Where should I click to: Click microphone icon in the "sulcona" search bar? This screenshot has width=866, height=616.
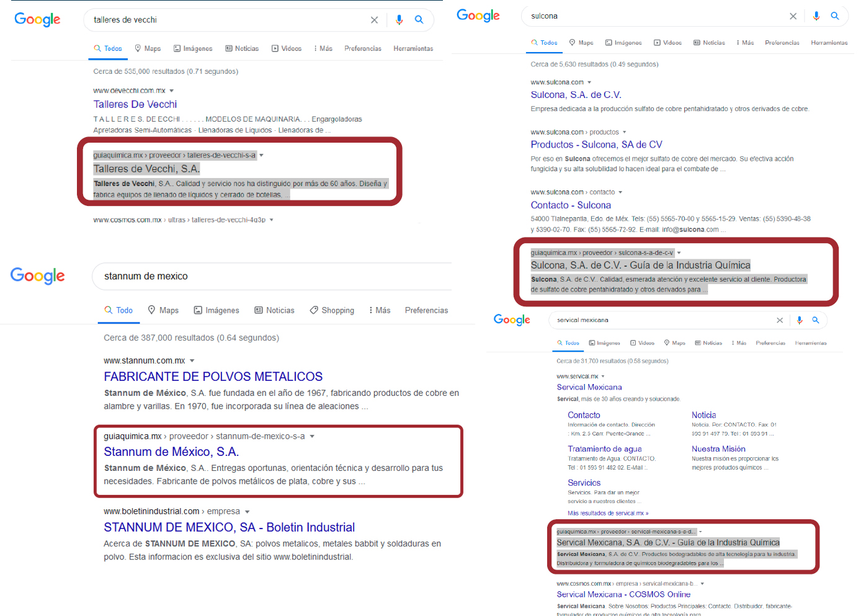coord(816,16)
